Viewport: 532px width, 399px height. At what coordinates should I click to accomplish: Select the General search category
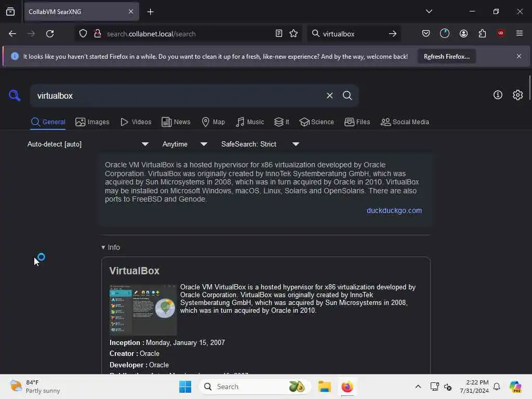pyautogui.click(x=48, y=122)
